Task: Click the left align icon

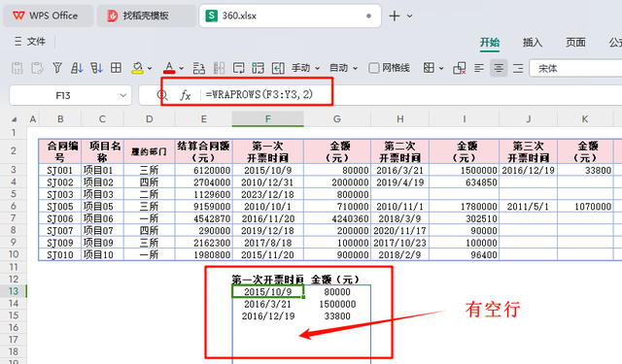Action: tap(479, 68)
